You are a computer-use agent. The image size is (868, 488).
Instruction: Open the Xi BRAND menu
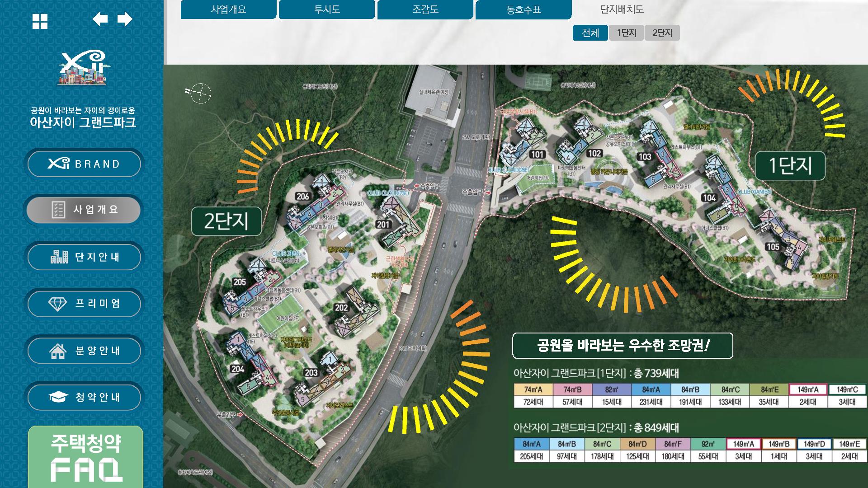[x=84, y=164]
